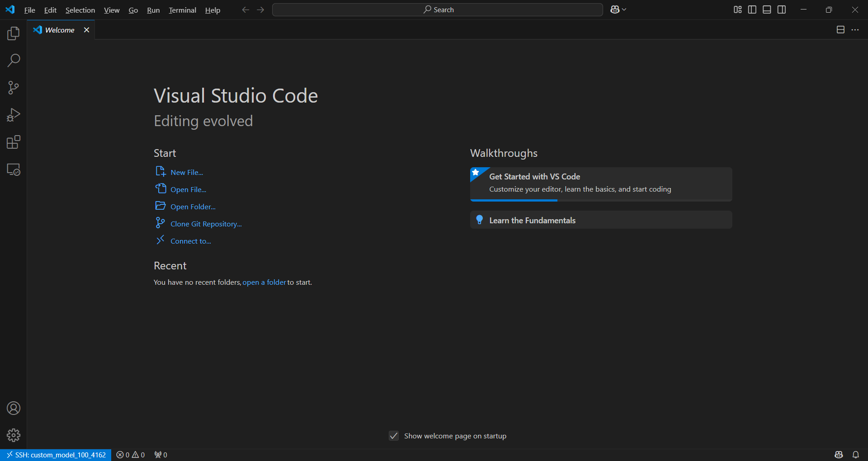Click the Clone Git Repository branch icon
868x461 pixels.
(160, 222)
